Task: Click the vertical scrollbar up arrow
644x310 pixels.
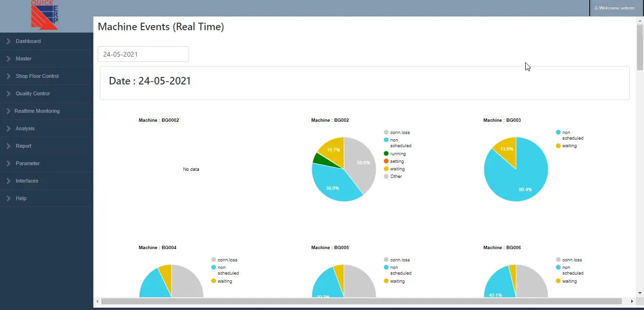Action: [x=640, y=20]
